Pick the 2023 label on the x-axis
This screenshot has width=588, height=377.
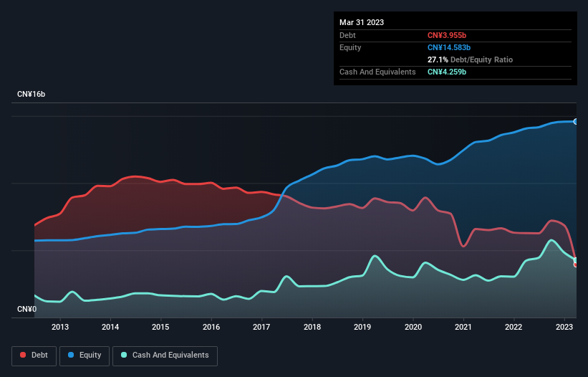564,328
